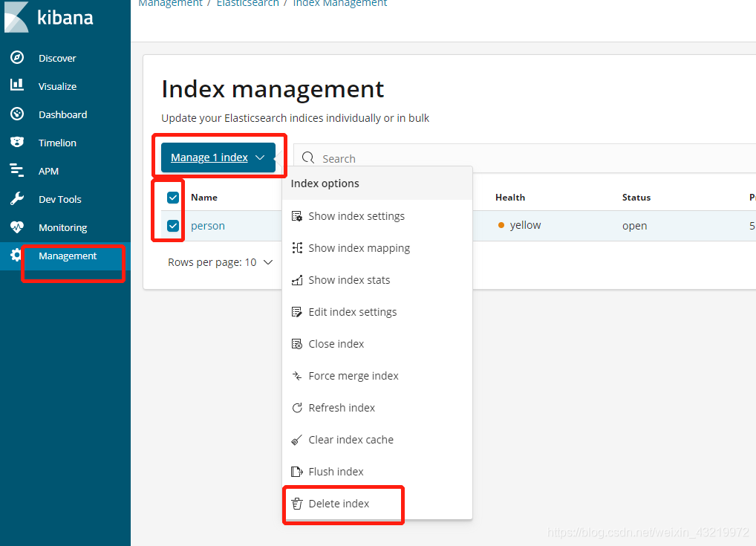Click the Show index stats icon

pyautogui.click(x=297, y=280)
